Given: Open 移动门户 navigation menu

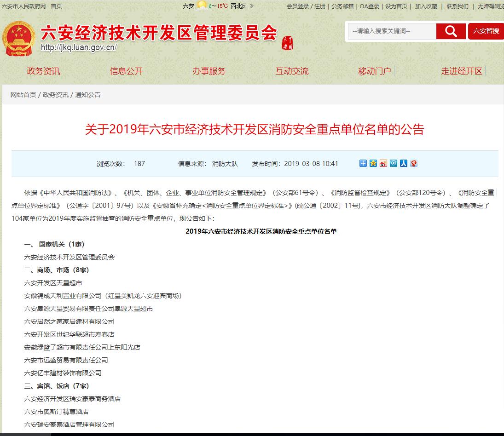Looking at the screenshot, I should pos(375,71).
